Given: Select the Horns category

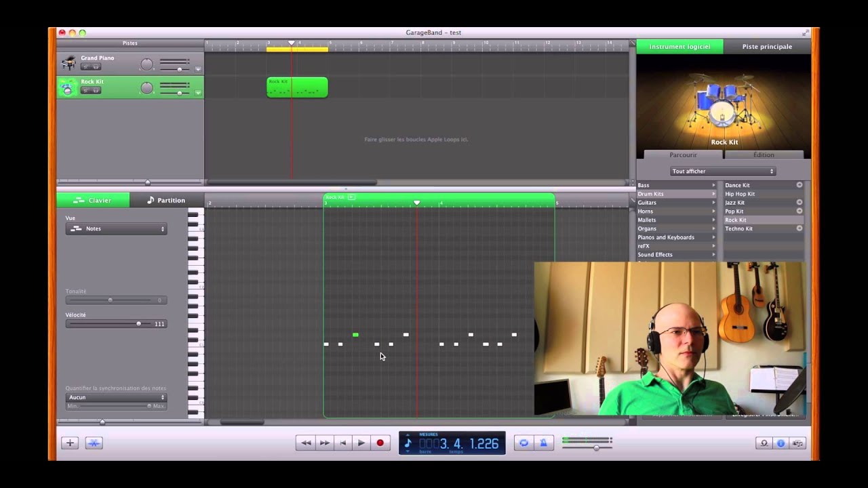Looking at the screenshot, I should (676, 211).
